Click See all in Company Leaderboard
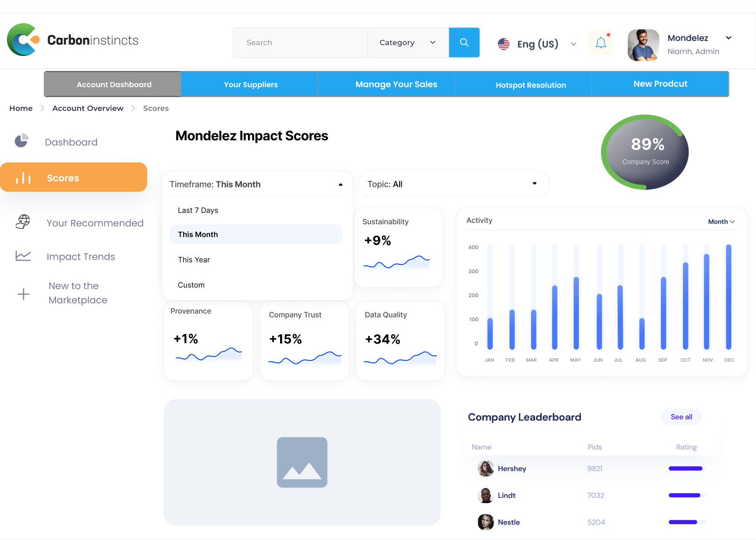This screenshot has height=540, width=756. pos(681,417)
